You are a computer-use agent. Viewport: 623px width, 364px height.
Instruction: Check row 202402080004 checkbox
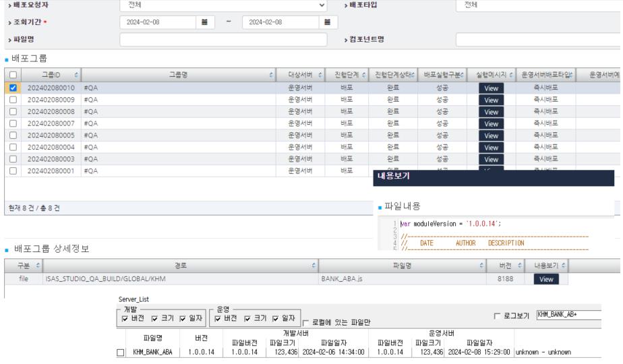13,147
